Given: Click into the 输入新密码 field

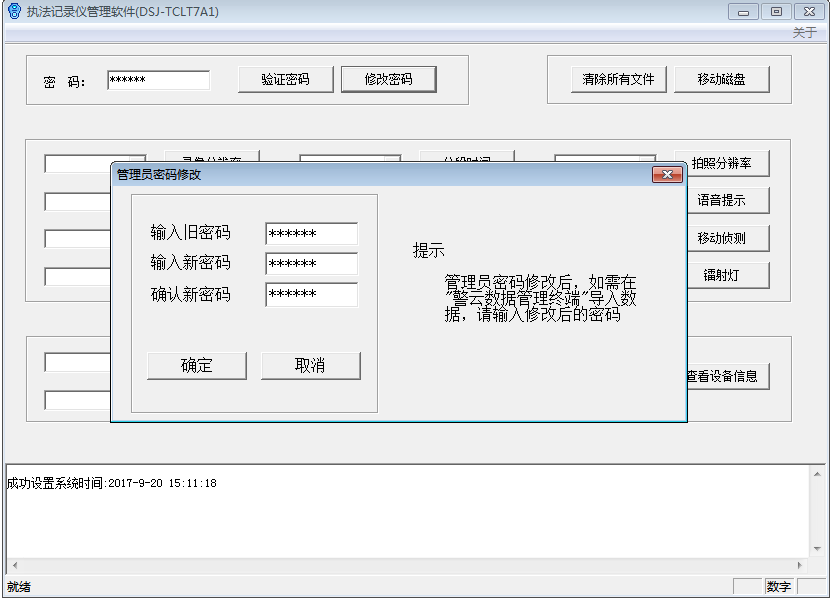Looking at the screenshot, I should tap(311, 264).
